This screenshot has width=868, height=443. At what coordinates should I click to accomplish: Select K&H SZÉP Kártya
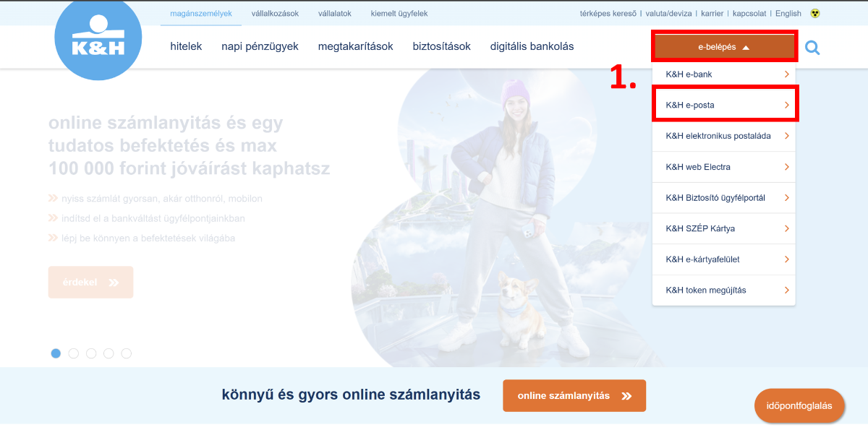pyautogui.click(x=724, y=228)
